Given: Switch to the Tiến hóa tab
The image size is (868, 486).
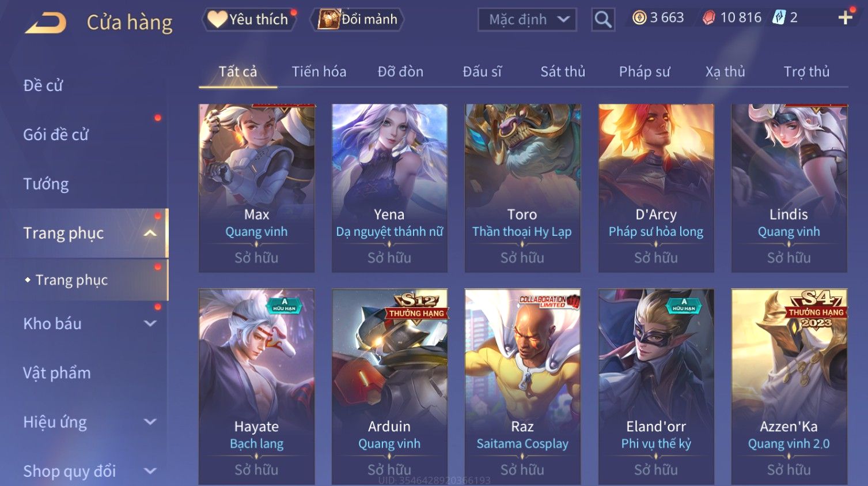Looking at the screenshot, I should pyautogui.click(x=319, y=71).
